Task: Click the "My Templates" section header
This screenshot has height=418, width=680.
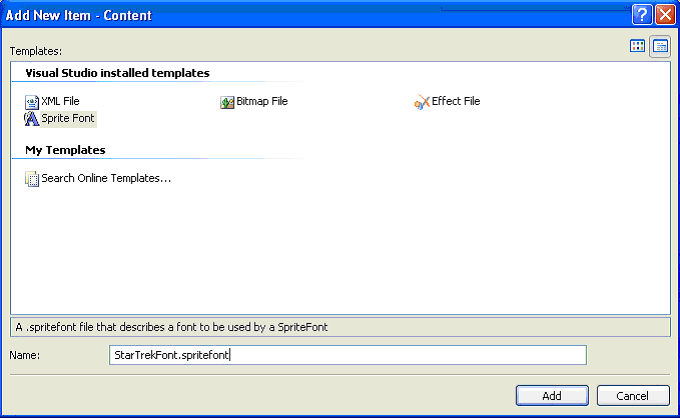Action: click(x=65, y=150)
